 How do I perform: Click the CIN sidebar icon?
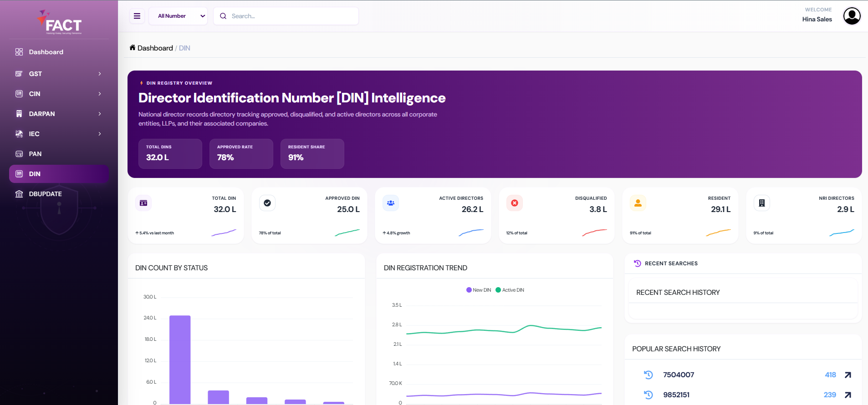point(19,94)
